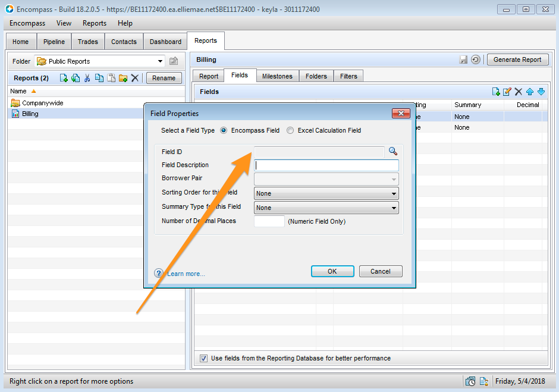Click the floppy disk save icon in Billing header
This screenshot has width=559, height=392.
(x=463, y=59)
